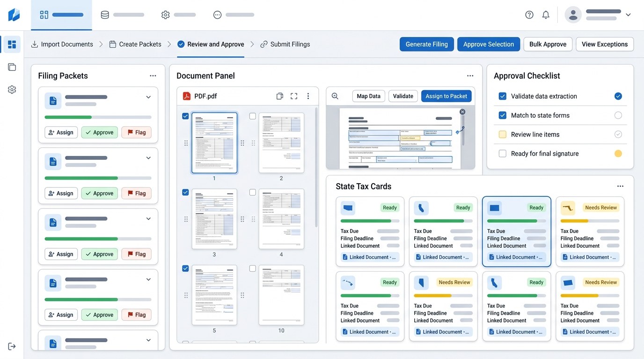Click the Hawaii islands icon on the bottom-left card
This screenshot has height=359, width=644.
[x=348, y=283]
